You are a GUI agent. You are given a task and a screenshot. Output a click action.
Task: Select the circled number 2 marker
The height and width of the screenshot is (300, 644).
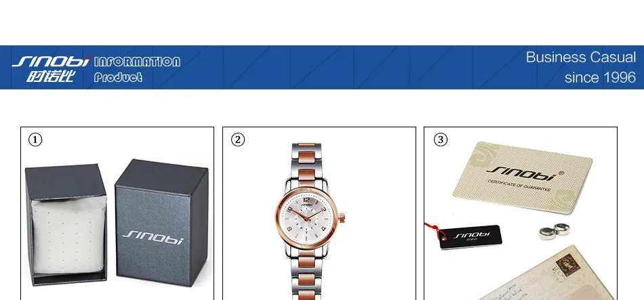pyautogui.click(x=238, y=140)
